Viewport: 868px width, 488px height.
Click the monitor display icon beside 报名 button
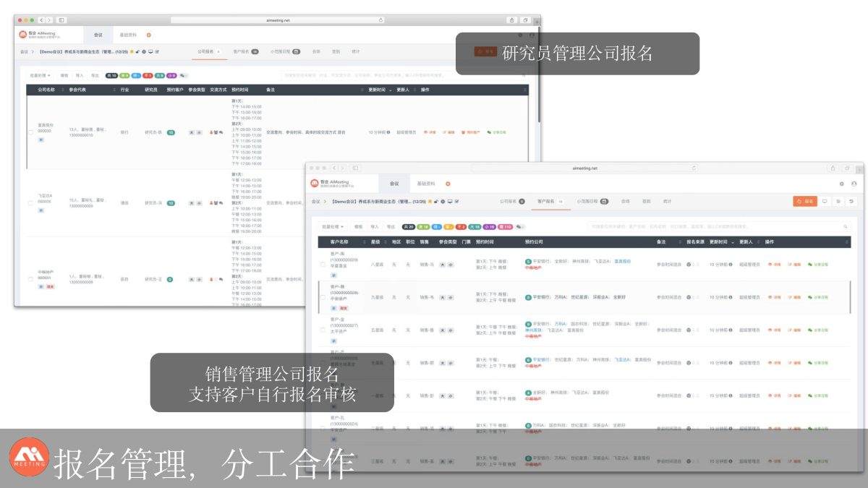pyautogui.click(x=825, y=202)
